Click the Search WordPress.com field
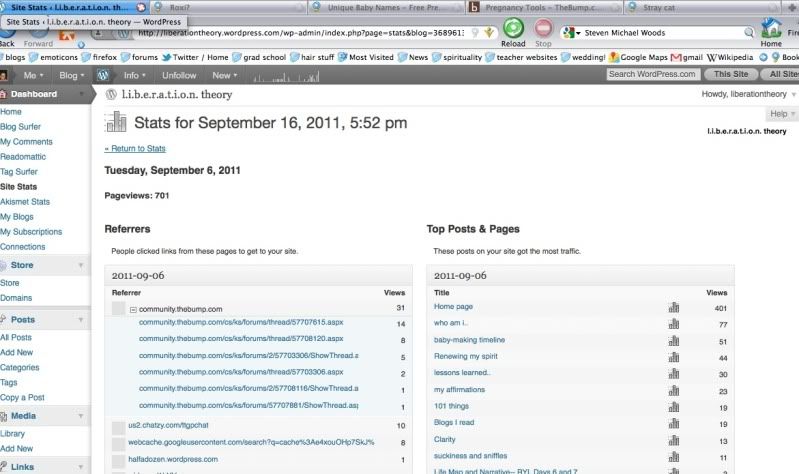Viewport: 799px width, 474px height. click(653, 74)
